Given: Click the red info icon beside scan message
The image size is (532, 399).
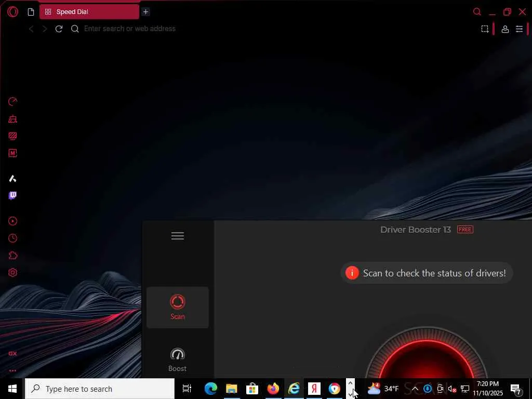Looking at the screenshot, I should coord(352,273).
